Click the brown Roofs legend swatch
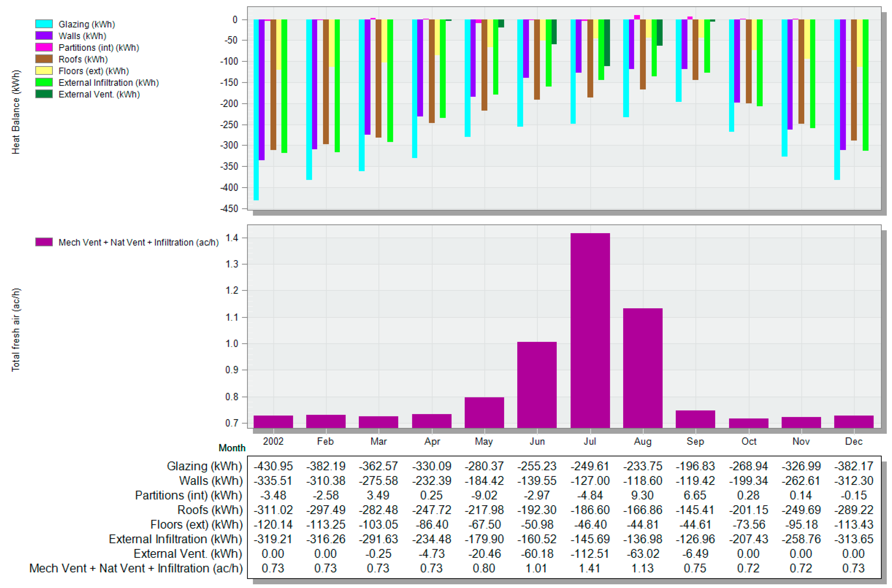This screenshot has width=892, height=588. (x=44, y=59)
